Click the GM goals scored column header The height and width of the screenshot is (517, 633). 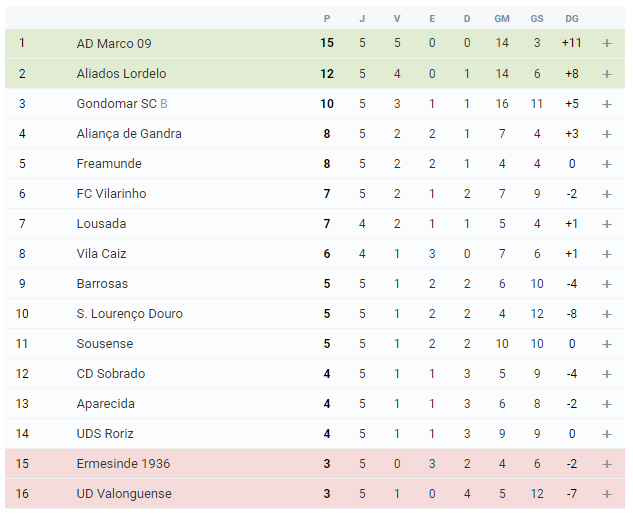point(502,19)
